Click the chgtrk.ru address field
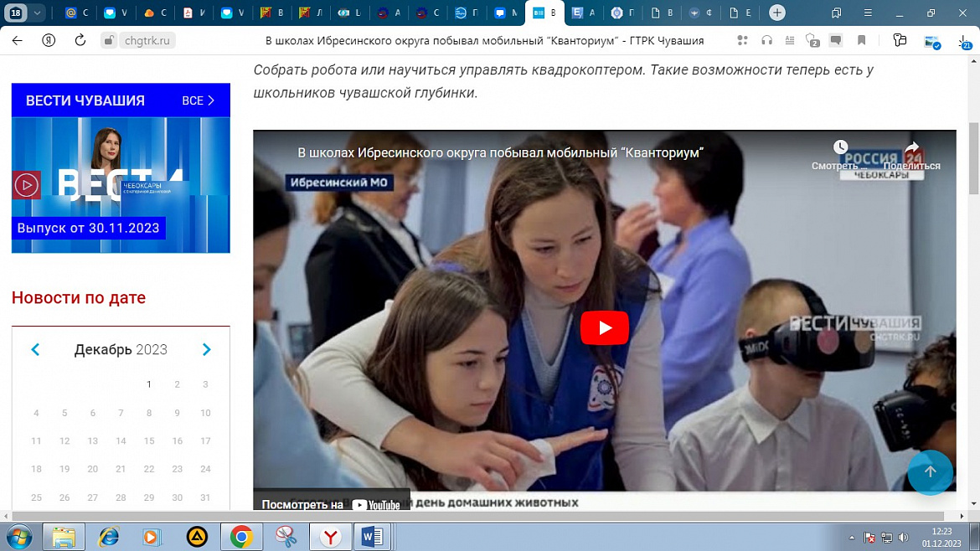The image size is (980, 551). pyautogui.click(x=147, y=40)
